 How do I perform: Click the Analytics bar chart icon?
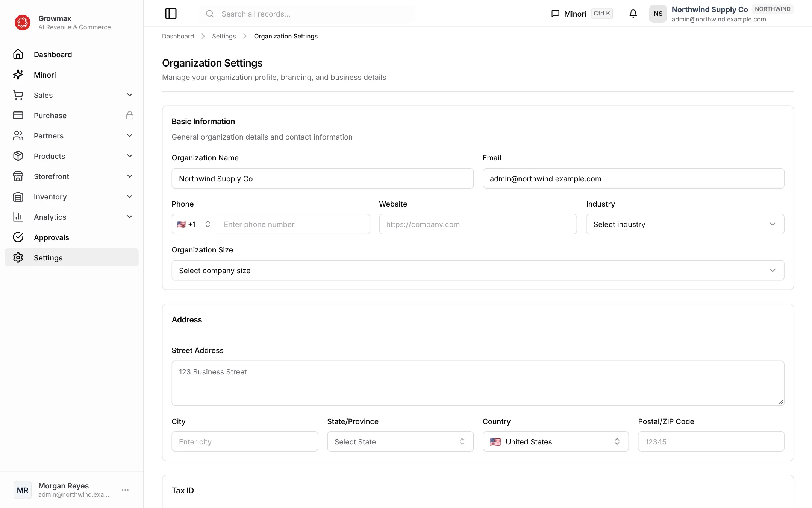(x=18, y=217)
